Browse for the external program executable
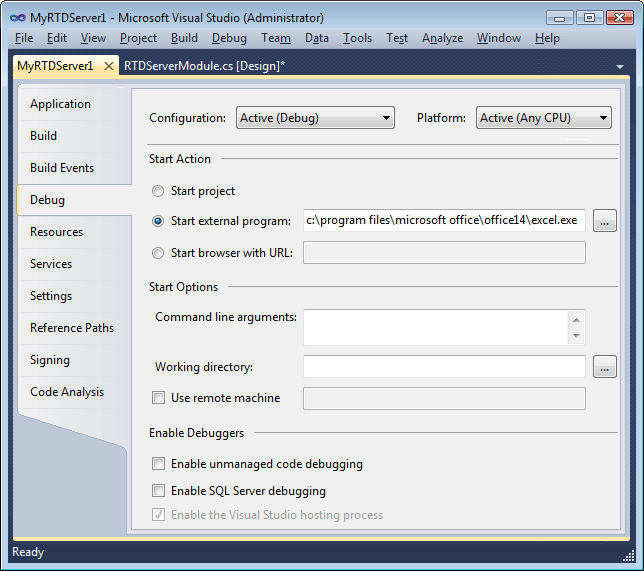This screenshot has width=644, height=571. tap(604, 221)
